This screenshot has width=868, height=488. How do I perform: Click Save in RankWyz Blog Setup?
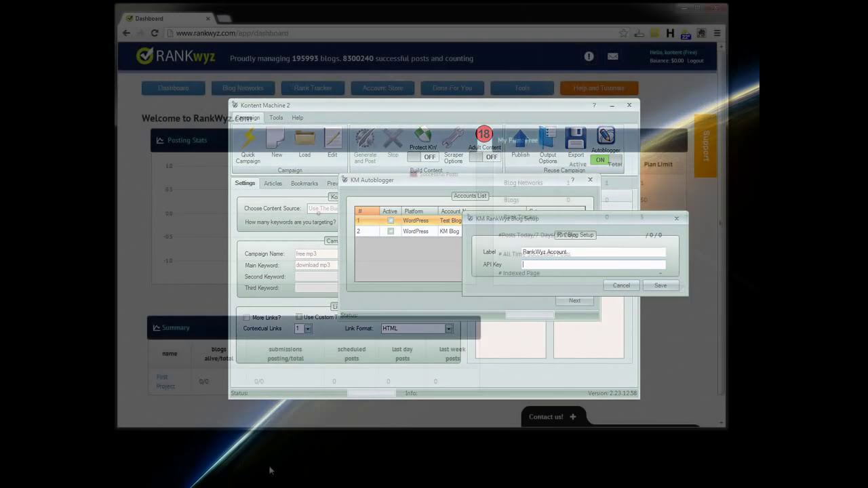660,285
